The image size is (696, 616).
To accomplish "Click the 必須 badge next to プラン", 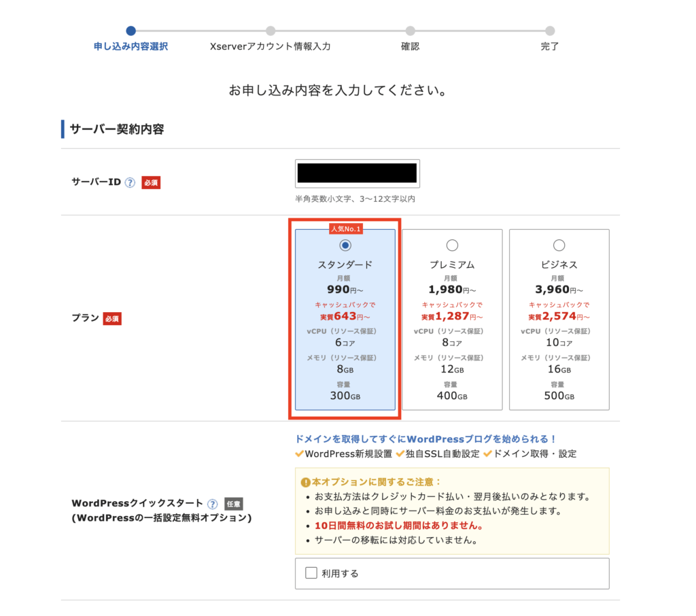I will pyautogui.click(x=112, y=318).
